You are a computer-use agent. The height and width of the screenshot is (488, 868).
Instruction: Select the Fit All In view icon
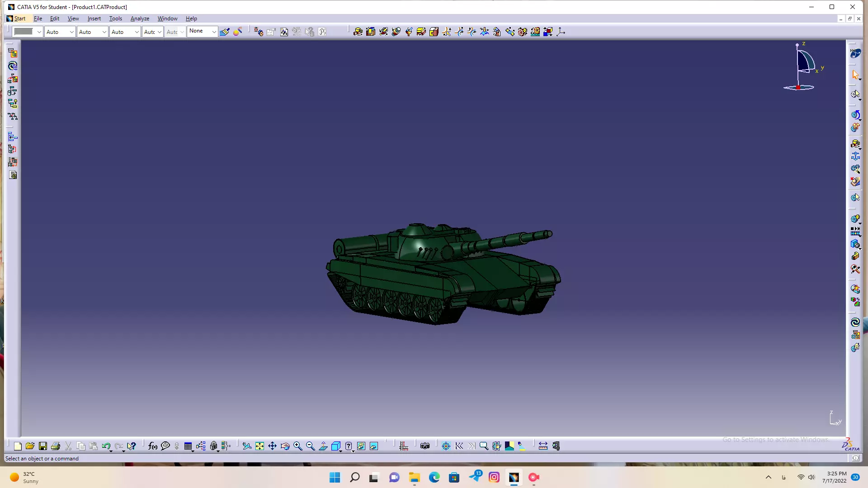pyautogui.click(x=259, y=446)
